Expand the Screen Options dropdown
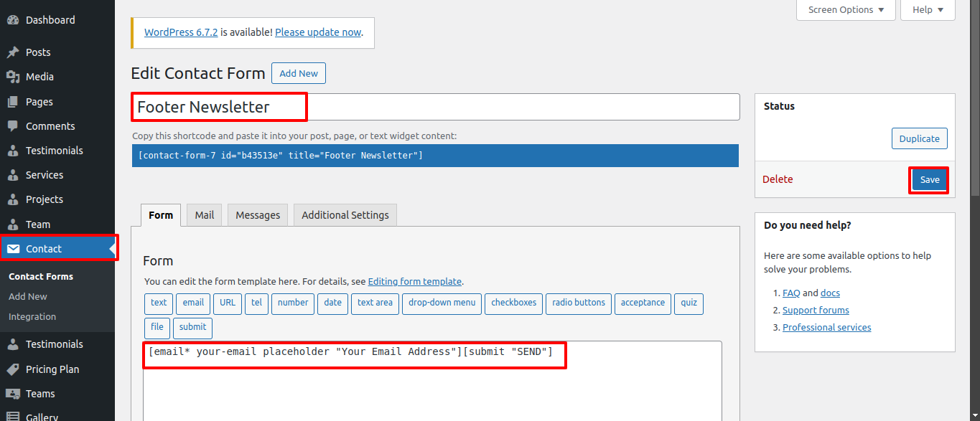 [846, 9]
